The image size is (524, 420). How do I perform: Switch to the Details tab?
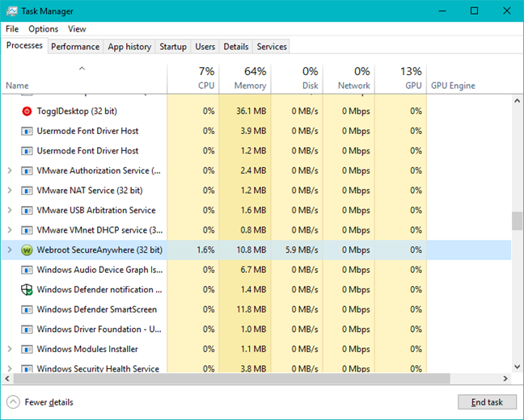point(236,47)
